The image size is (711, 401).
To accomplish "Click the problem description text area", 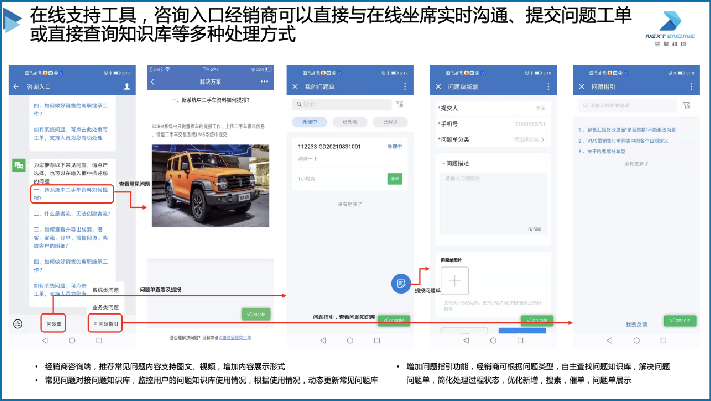I will point(492,190).
